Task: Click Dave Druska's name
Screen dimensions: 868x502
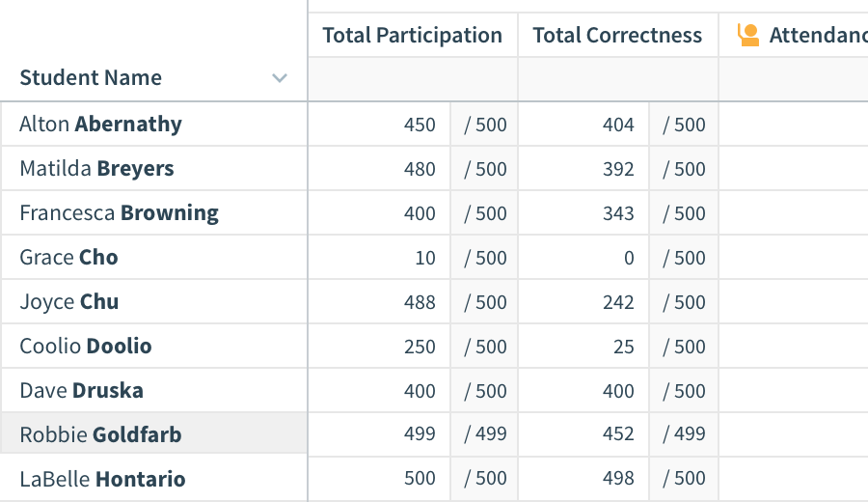Action: click(81, 390)
